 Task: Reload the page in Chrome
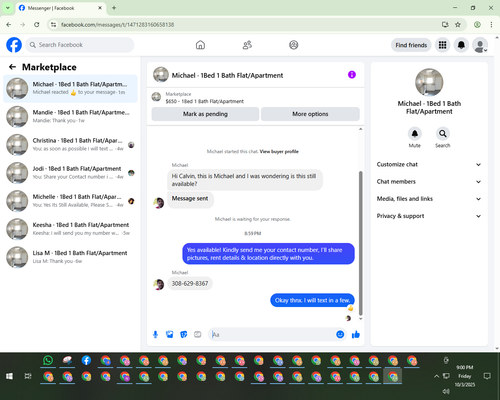37,25
